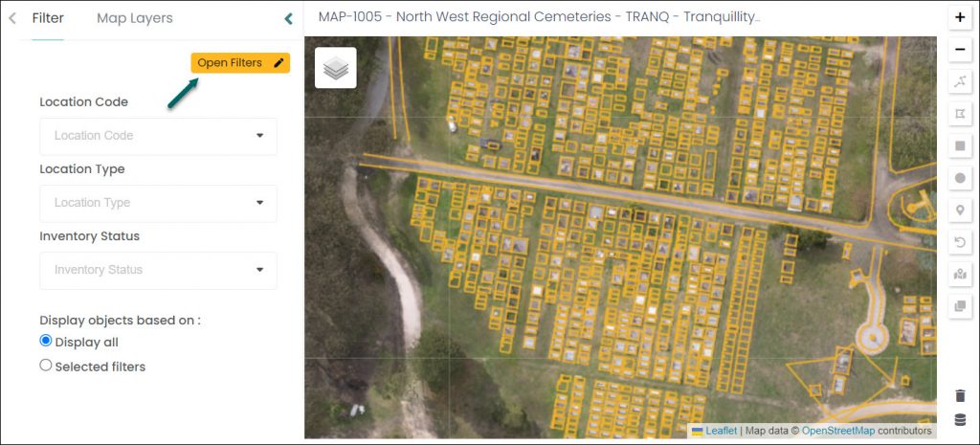Viewport: 980px width, 445px height.
Task: Select the draw rectangle tool
Action: tap(960, 146)
